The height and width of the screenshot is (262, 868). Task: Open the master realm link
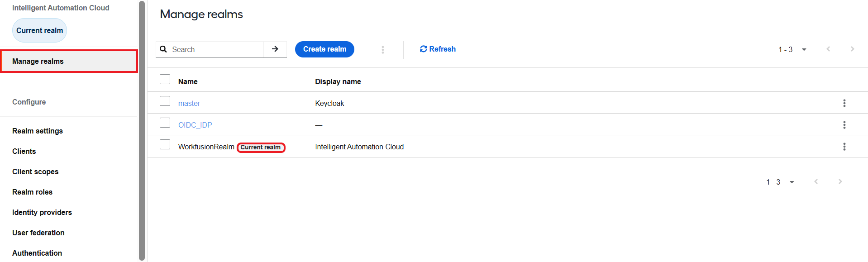pos(189,103)
